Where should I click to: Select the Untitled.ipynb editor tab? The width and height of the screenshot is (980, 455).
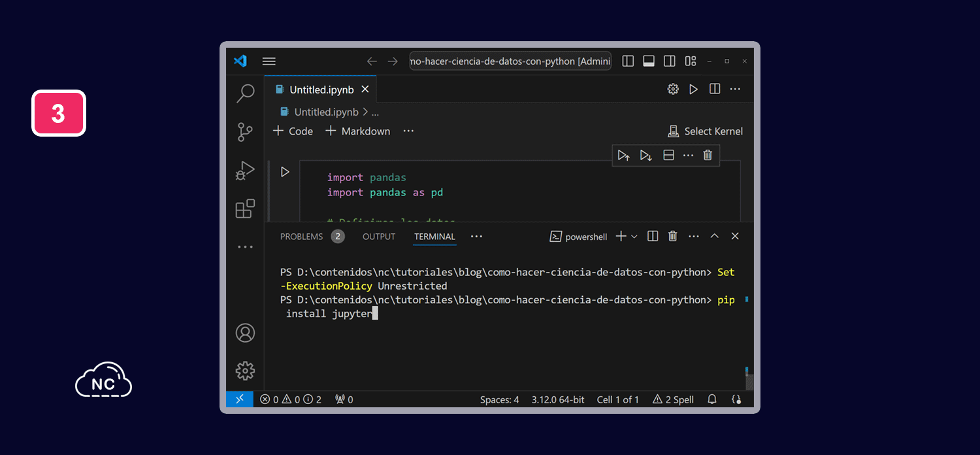pos(321,89)
